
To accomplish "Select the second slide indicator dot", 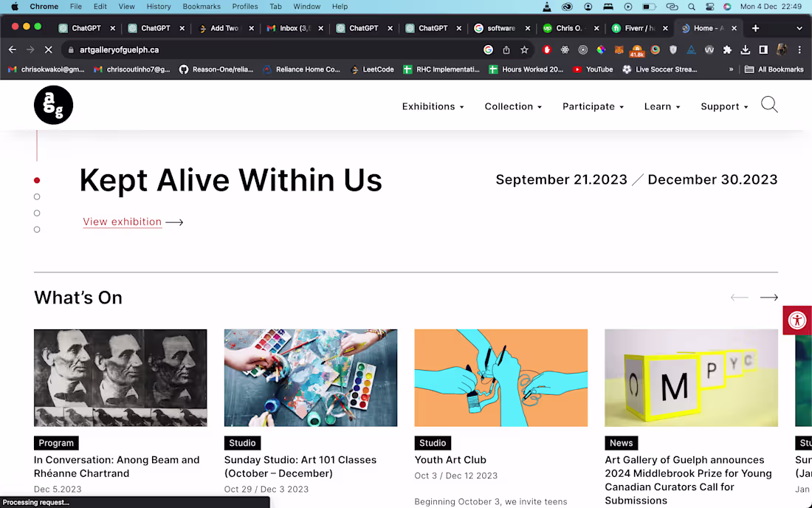I will [37, 196].
